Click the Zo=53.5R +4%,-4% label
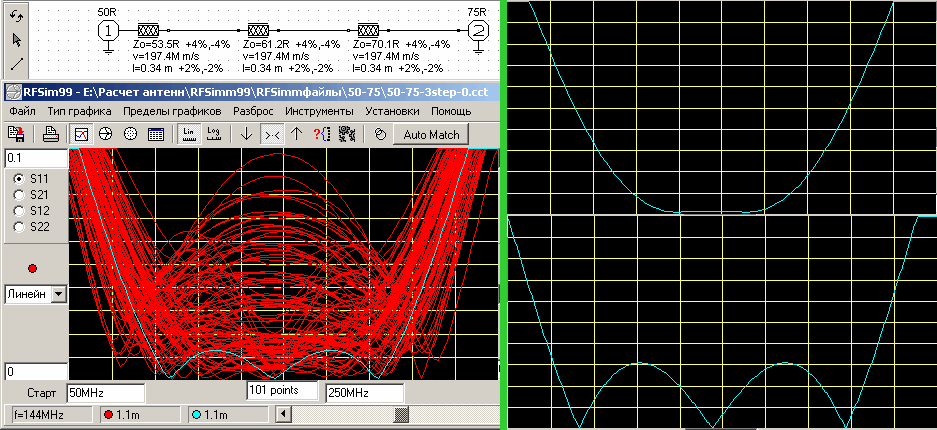The image size is (937, 430). point(180,45)
